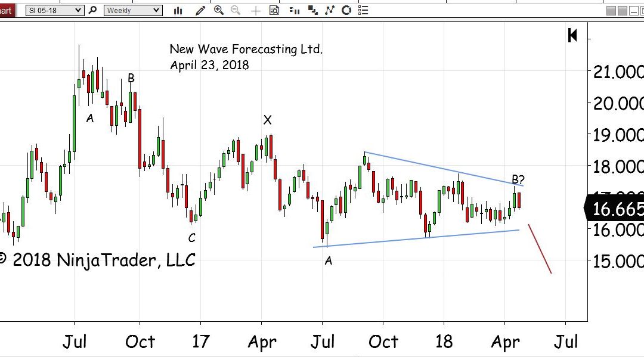644x357 pixels.
Task: Open the data box icon
Action: tap(274, 10)
